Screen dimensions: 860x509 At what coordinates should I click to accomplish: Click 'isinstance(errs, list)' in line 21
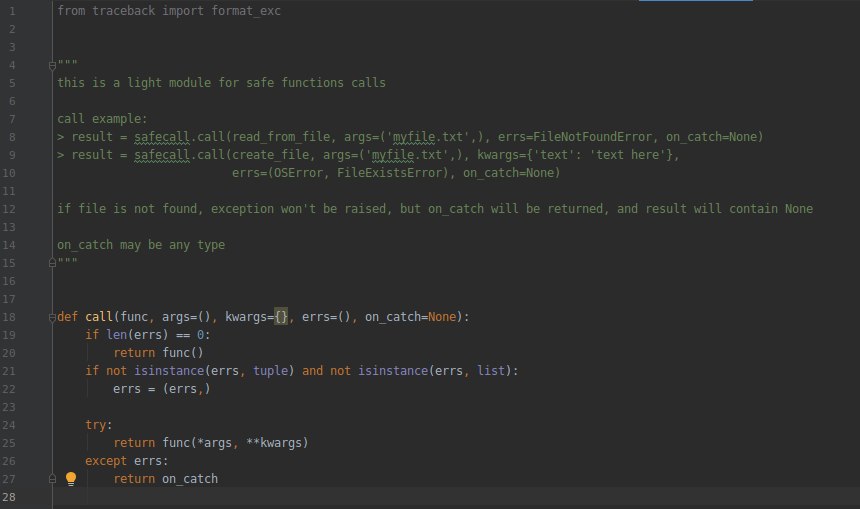[434, 371]
